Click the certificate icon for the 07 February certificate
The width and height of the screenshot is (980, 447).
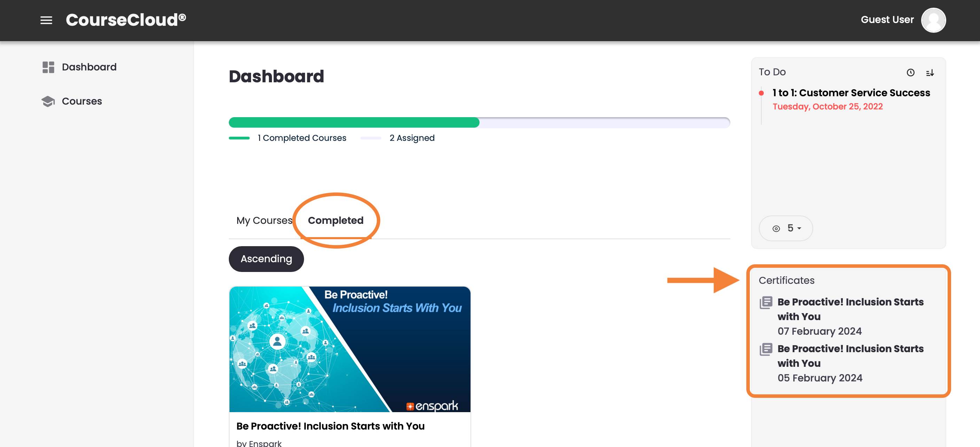click(x=765, y=303)
